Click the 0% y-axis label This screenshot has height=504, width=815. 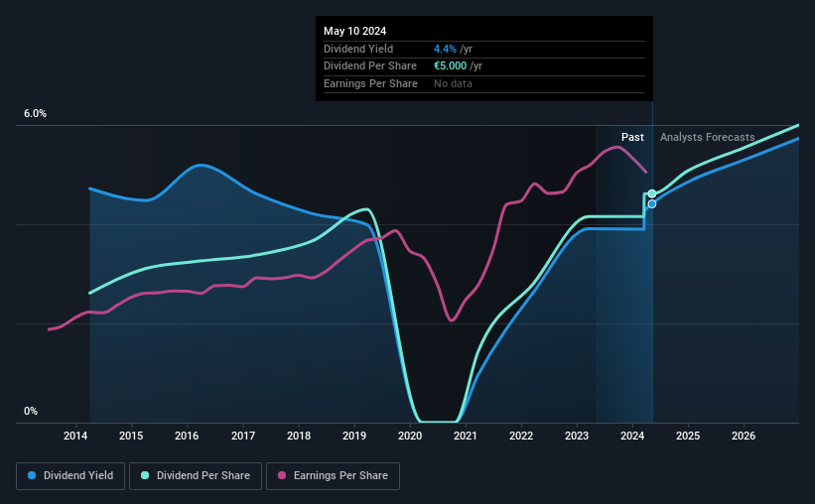31,411
